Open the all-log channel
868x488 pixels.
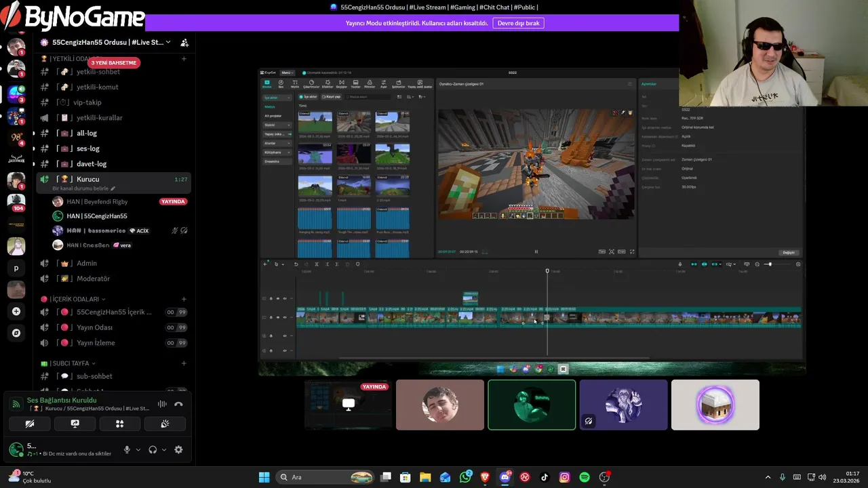point(114,133)
